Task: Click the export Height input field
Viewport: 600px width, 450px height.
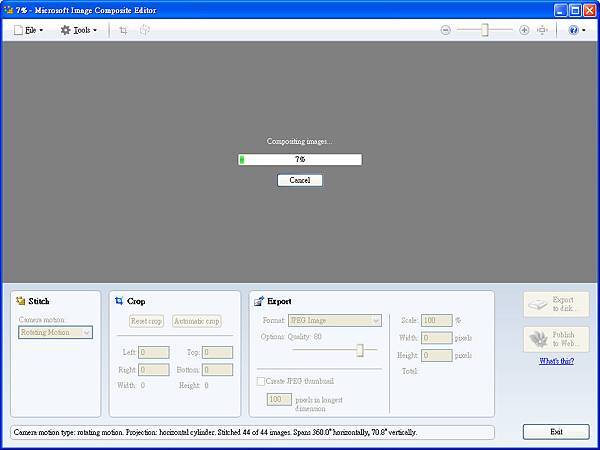Action: [437, 355]
